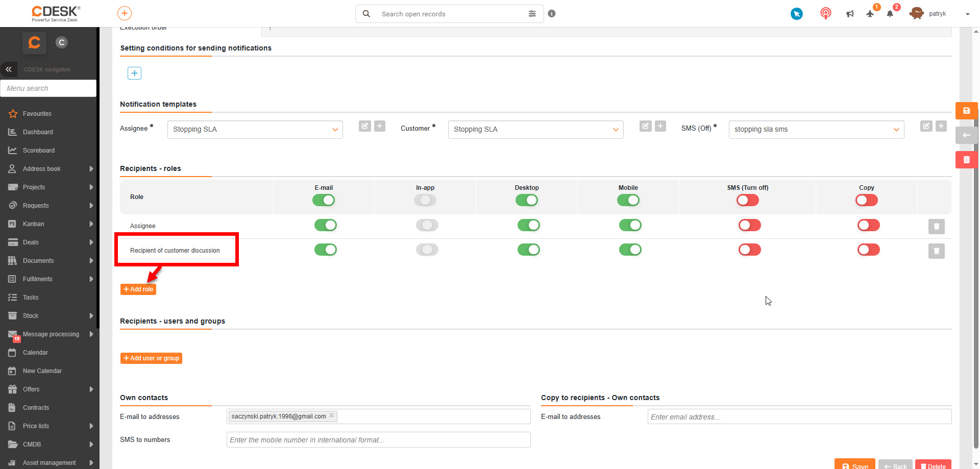Expand Message processing submenu arrow
Viewport: 980px width, 469px height.
point(91,334)
